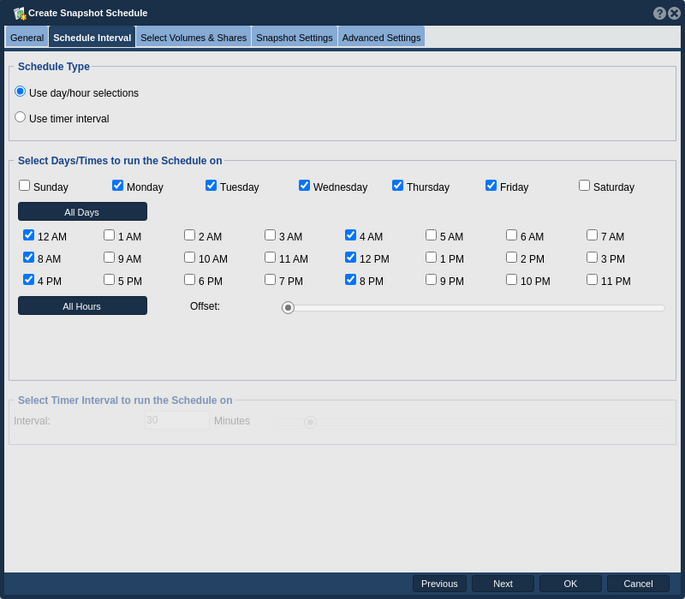Enable the 1 AM hour checkbox
This screenshot has height=599, width=685.
pos(109,235)
